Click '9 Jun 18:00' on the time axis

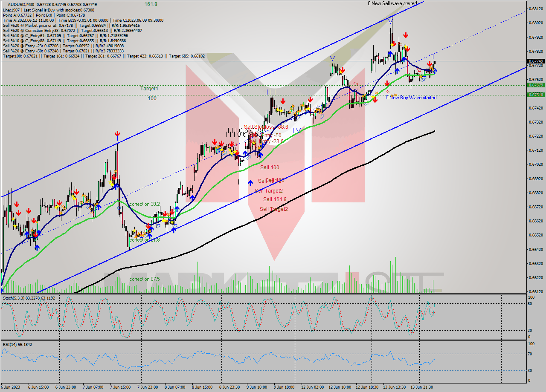(284, 387)
